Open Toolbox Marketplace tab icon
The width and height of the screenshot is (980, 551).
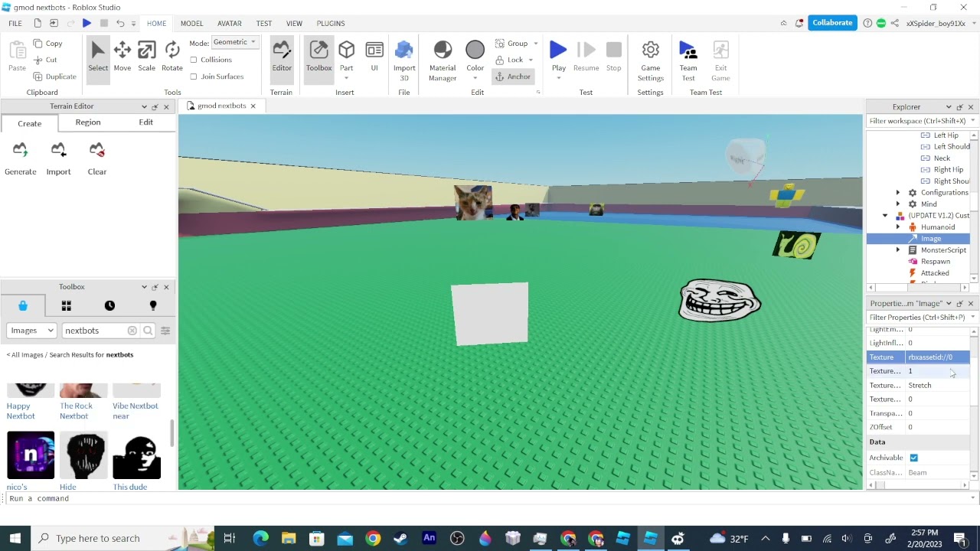pyautogui.click(x=23, y=306)
